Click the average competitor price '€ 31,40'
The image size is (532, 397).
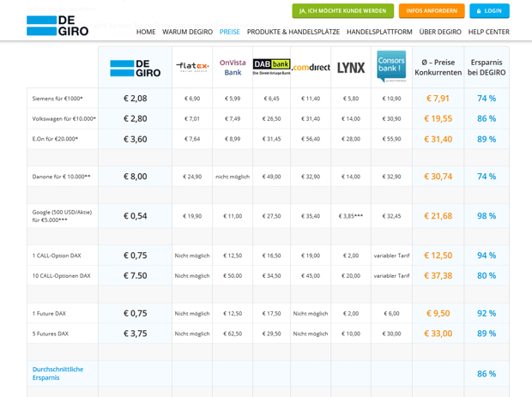(438, 139)
